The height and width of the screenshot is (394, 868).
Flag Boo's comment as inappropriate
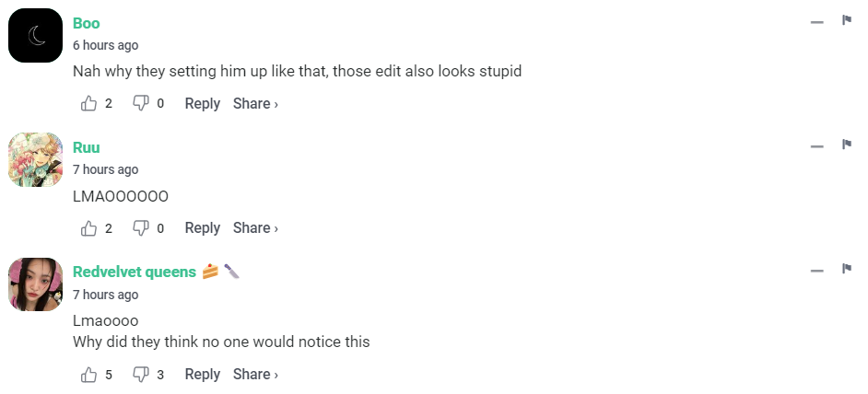pyautogui.click(x=846, y=20)
